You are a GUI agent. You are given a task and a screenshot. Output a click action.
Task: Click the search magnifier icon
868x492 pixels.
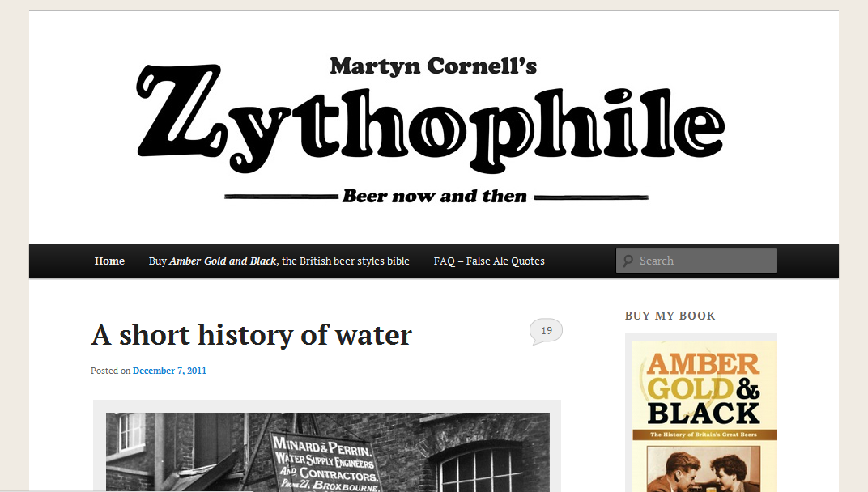628,261
